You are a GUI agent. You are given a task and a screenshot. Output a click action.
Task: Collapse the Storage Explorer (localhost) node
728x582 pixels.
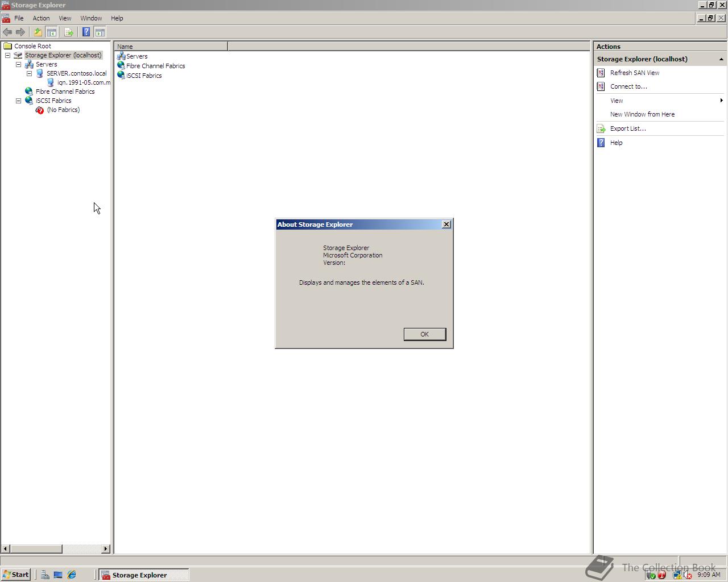[7, 55]
